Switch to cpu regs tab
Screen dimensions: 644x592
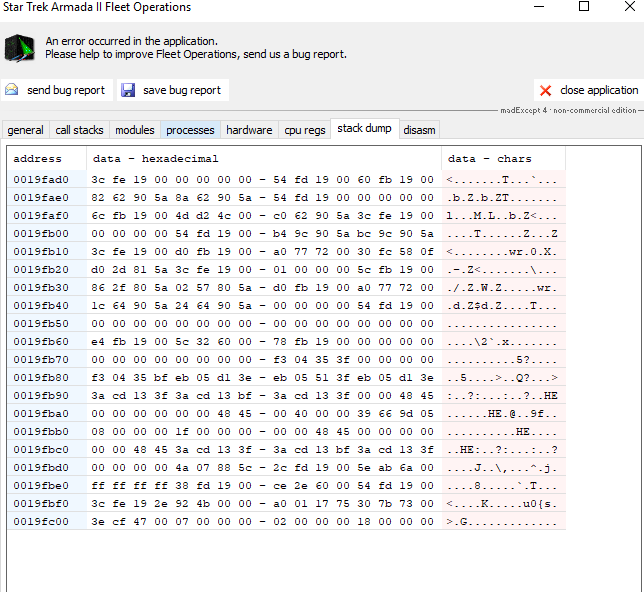[305, 130]
